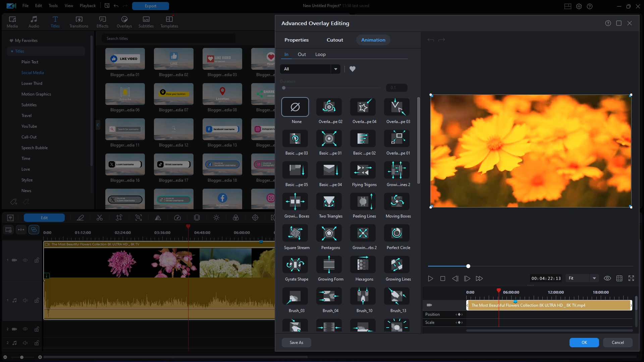Toggle visibility of video track 1
This screenshot has width=644, height=362.
[x=25, y=260]
